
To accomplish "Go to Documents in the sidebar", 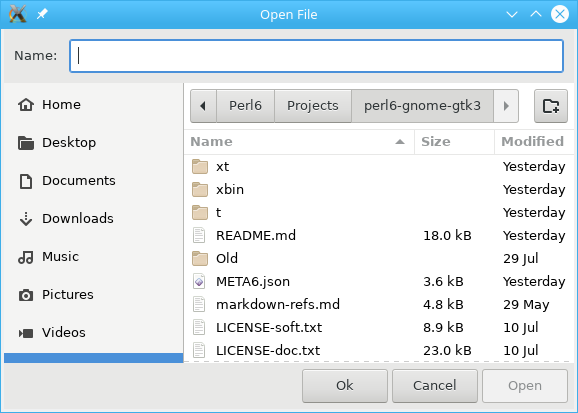I will (94, 181).
